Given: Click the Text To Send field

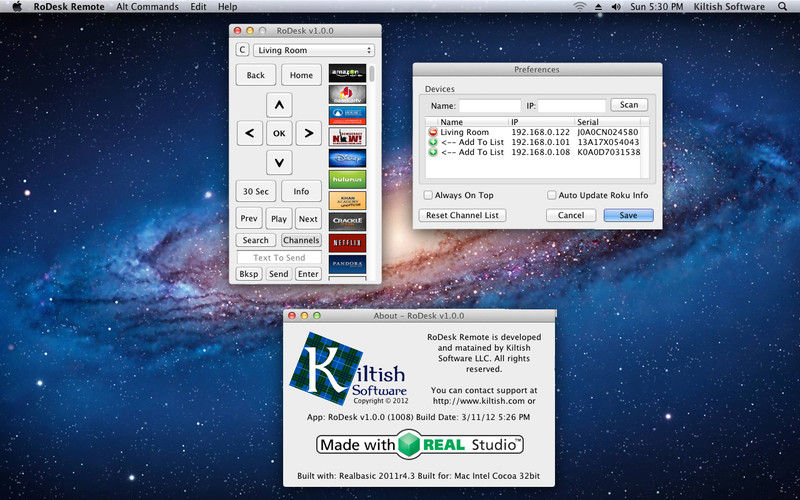Looking at the screenshot, I should 279,258.
